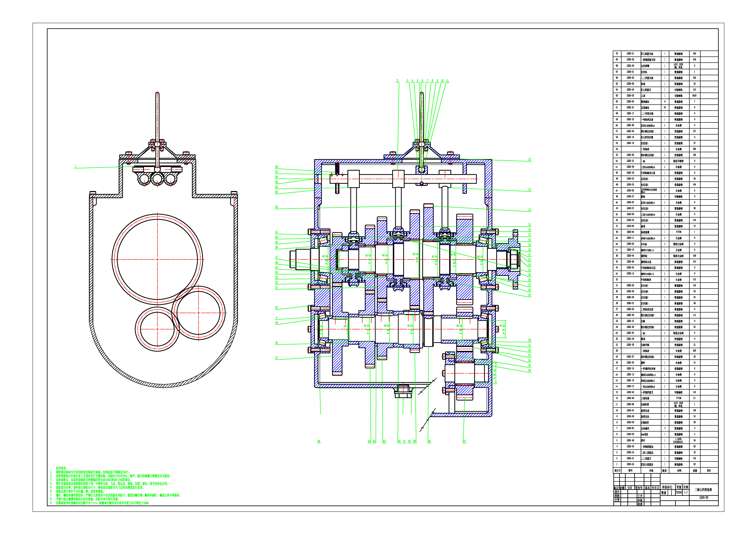Select the weight value 70204 cell
The width and height of the screenshot is (756, 534).
[679, 493]
